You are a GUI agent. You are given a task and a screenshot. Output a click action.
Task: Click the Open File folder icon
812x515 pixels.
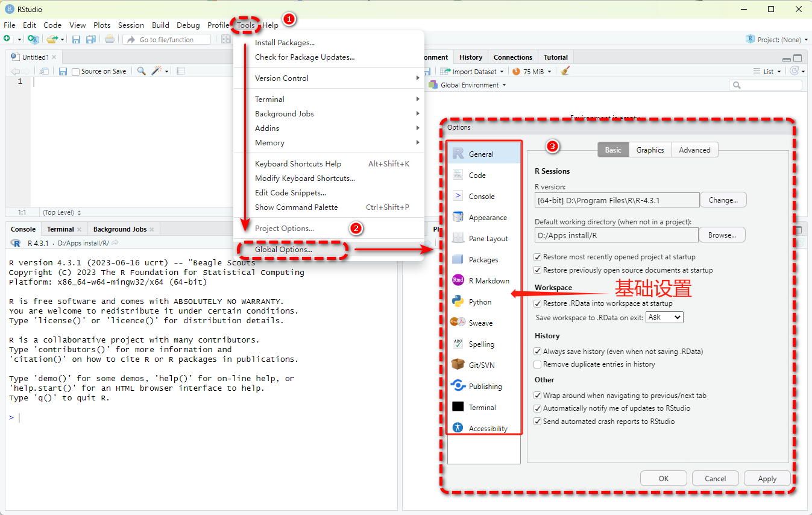click(52, 39)
